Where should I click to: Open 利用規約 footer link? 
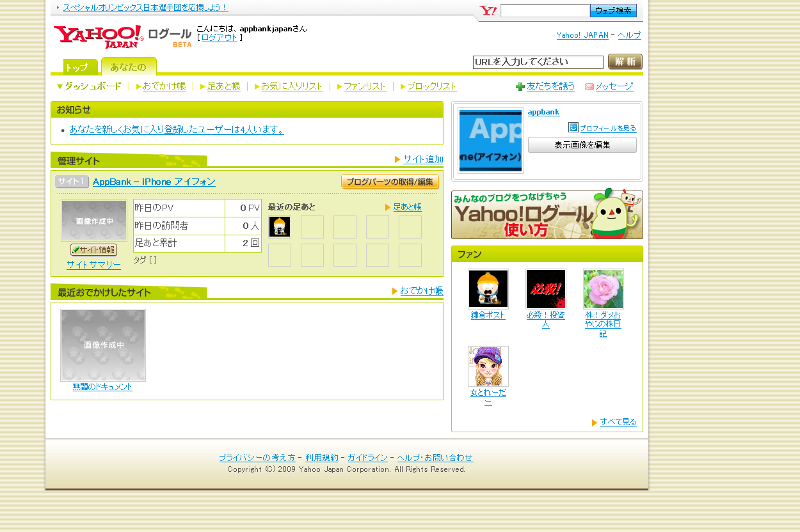click(x=322, y=458)
